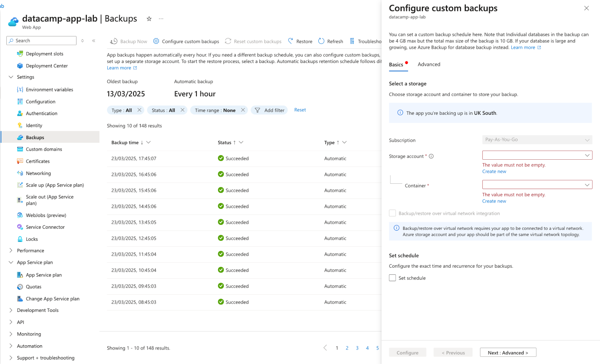Expand Support + troubleshooting section

pyautogui.click(x=10, y=358)
